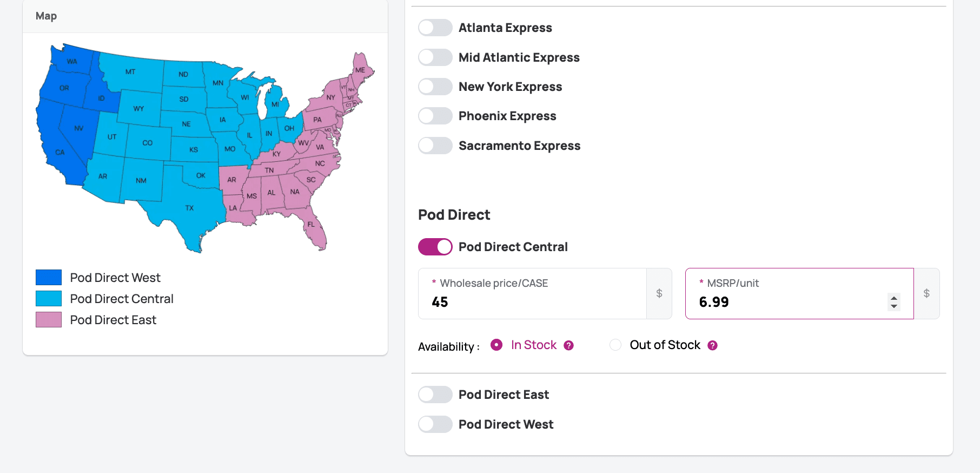Turn on Mid Atlantic Express
The width and height of the screenshot is (980, 473).
435,57
